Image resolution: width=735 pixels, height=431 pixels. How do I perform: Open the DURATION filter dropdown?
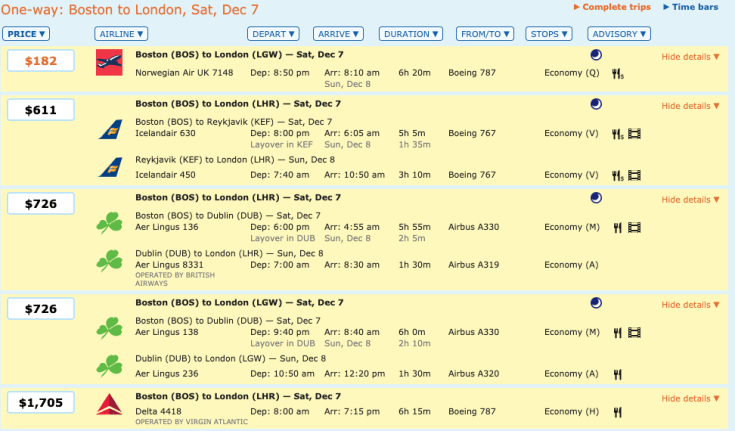point(411,34)
